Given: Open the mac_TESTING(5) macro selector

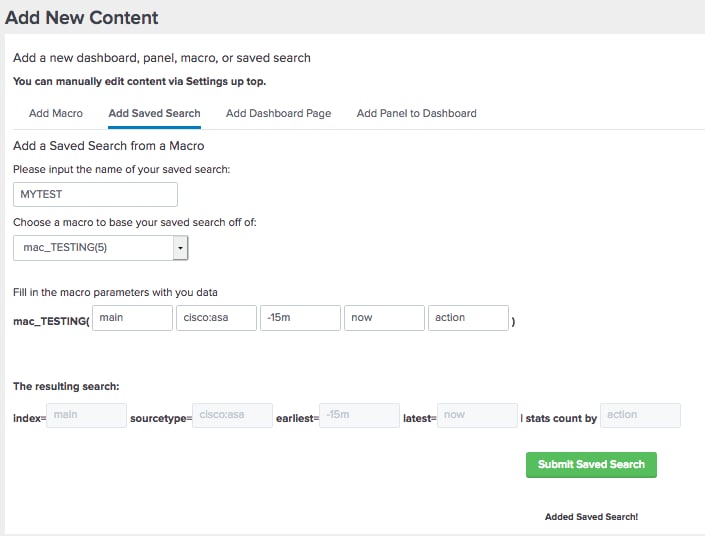Looking at the screenshot, I should pos(100,248).
